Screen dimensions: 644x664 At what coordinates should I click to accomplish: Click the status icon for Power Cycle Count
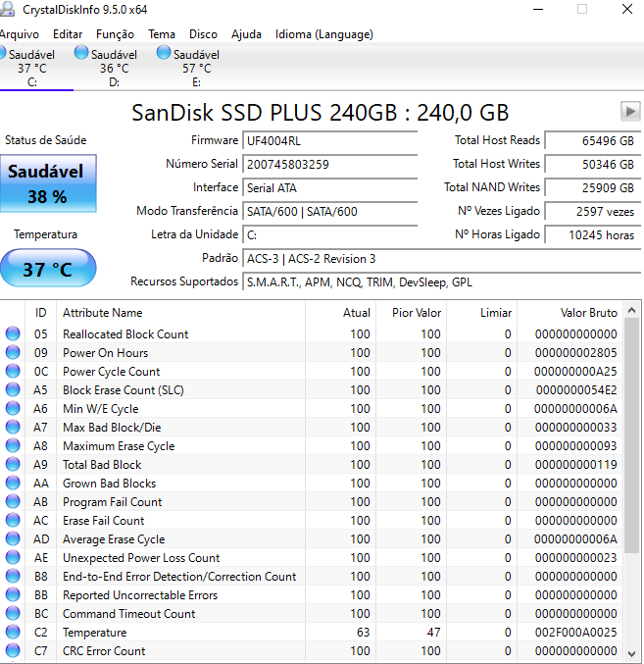[13, 371]
